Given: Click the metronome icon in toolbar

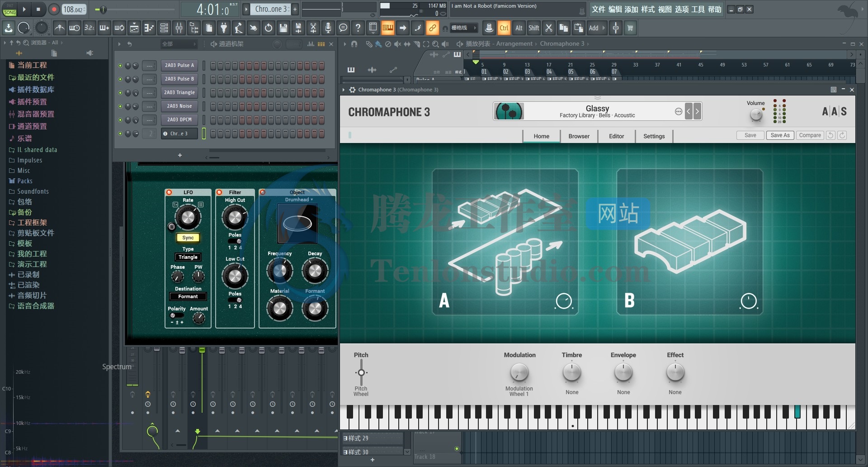Looking at the screenshot, I should click(x=60, y=28).
